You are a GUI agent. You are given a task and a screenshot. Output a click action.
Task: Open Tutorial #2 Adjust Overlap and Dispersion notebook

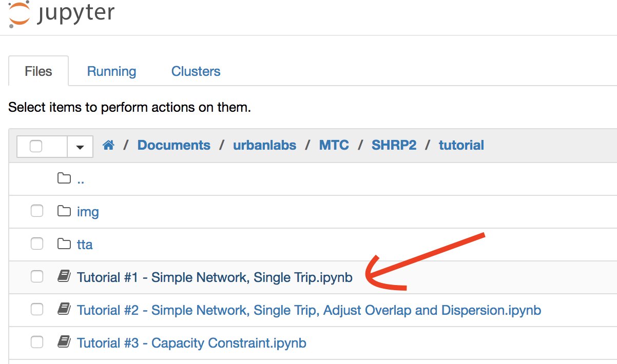(309, 310)
